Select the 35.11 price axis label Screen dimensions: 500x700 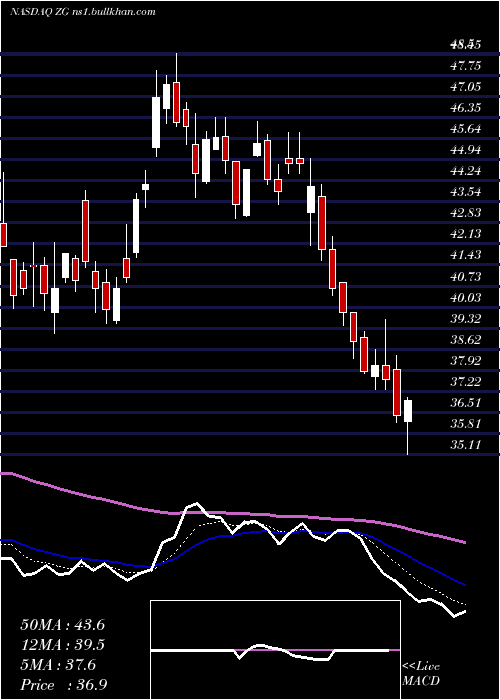465,444
